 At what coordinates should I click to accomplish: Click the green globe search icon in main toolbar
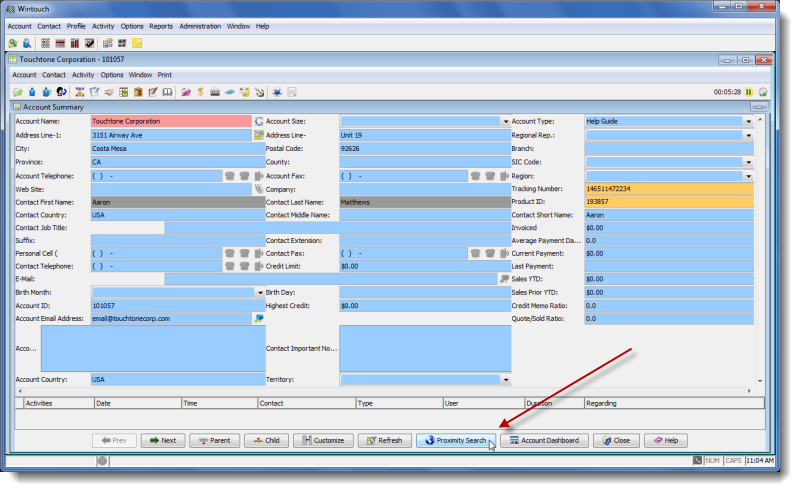point(13,43)
